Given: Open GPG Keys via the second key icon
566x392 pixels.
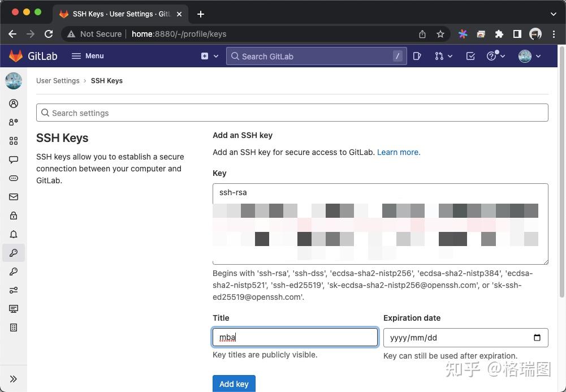Looking at the screenshot, I should tap(14, 272).
